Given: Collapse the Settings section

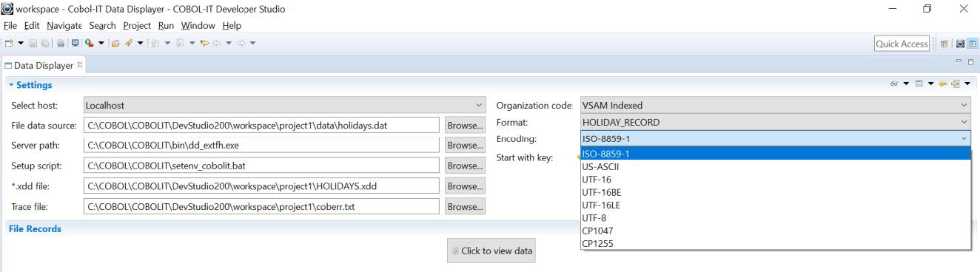Looking at the screenshot, I should coord(11,85).
